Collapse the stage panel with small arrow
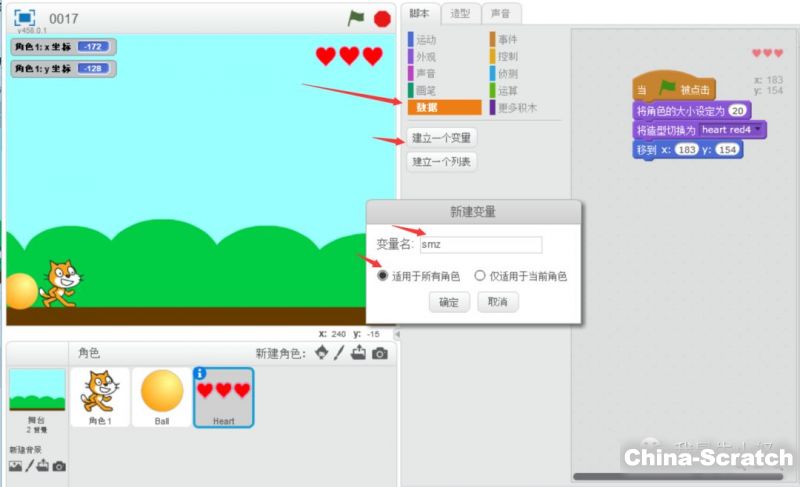 [397, 334]
